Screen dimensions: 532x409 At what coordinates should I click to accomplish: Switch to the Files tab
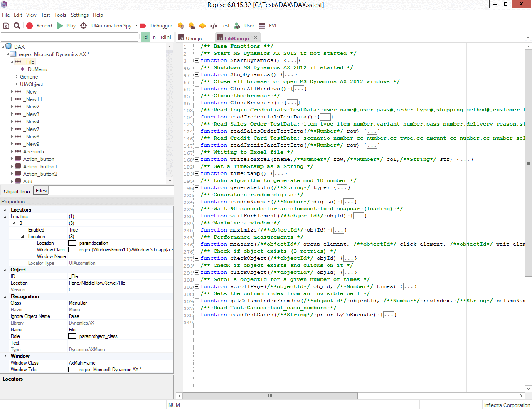(41, 191)
